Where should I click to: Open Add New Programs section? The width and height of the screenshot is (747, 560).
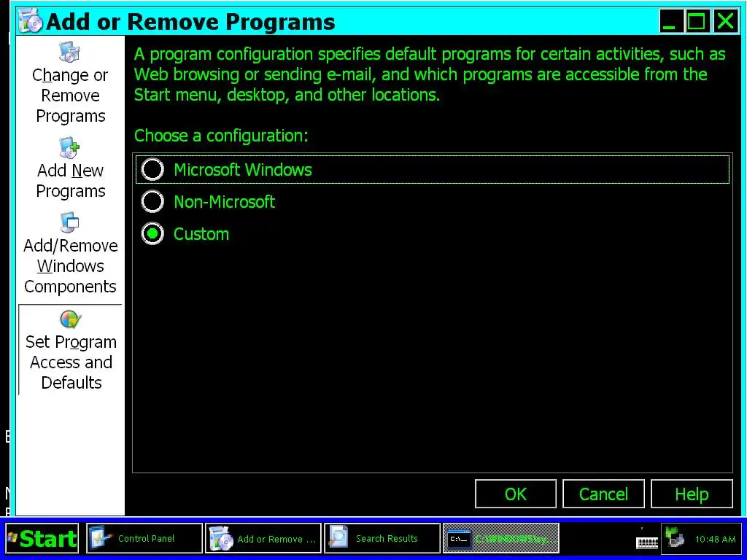pos(70,168)
